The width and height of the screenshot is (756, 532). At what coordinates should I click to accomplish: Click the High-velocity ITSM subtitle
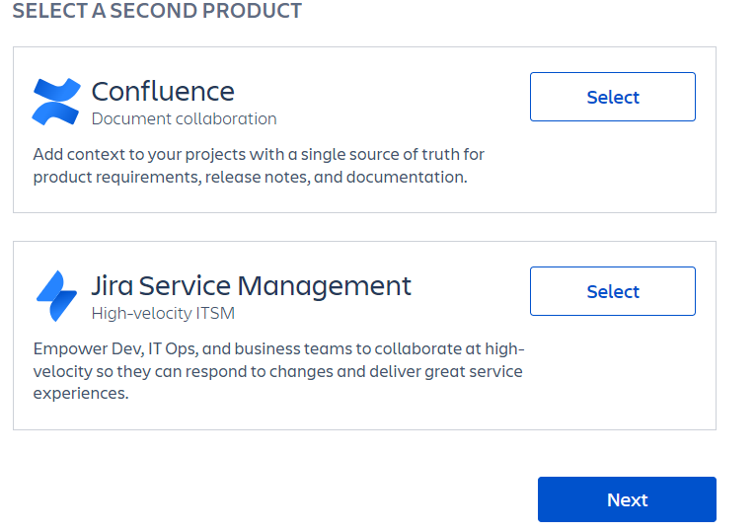click(x=163, y=314)
